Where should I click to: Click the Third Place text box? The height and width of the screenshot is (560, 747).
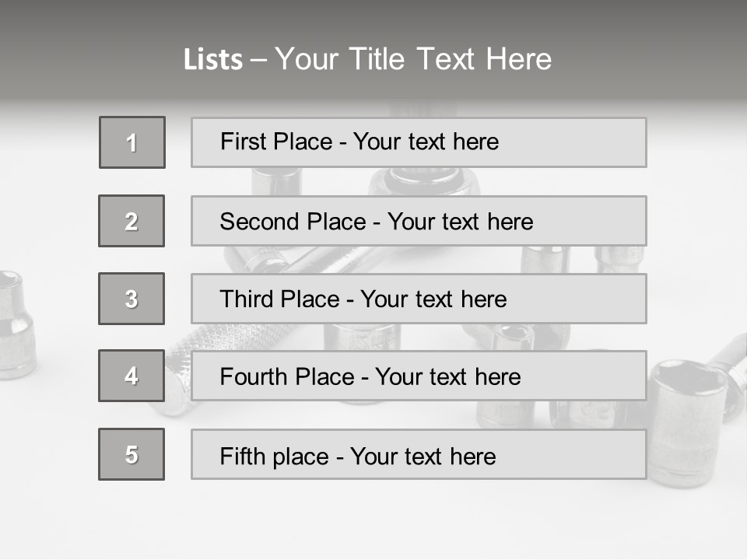point(419,299)
